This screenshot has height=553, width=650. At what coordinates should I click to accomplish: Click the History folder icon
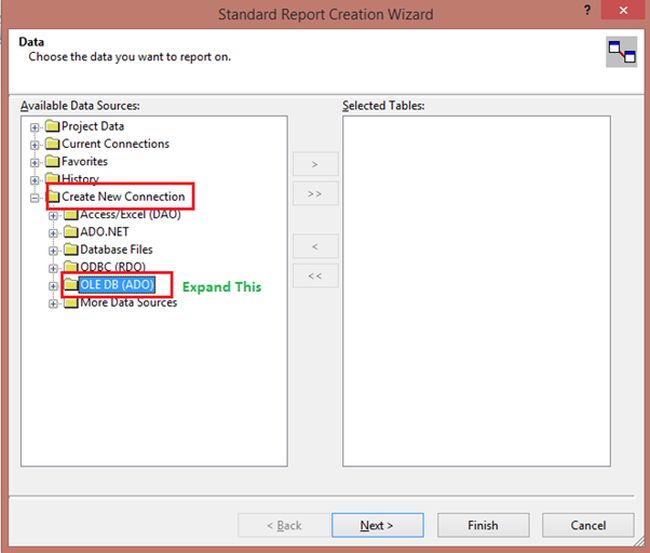(x=52, y=179)
